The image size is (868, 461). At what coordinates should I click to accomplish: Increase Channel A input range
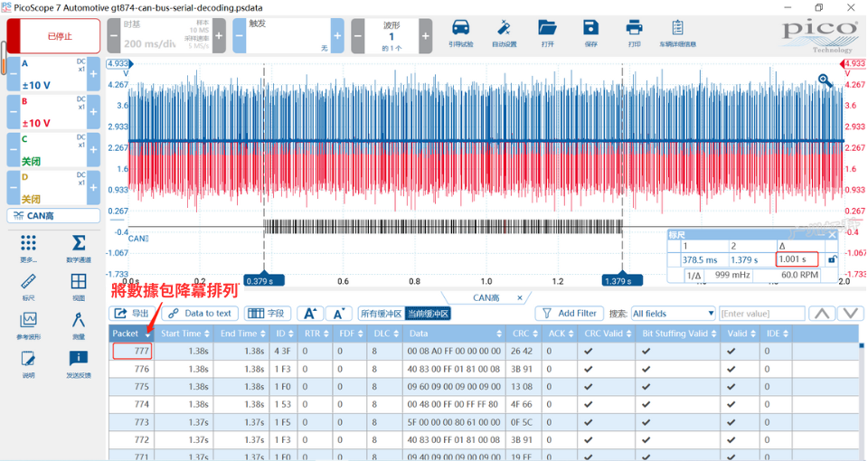(x=93, y=74)
